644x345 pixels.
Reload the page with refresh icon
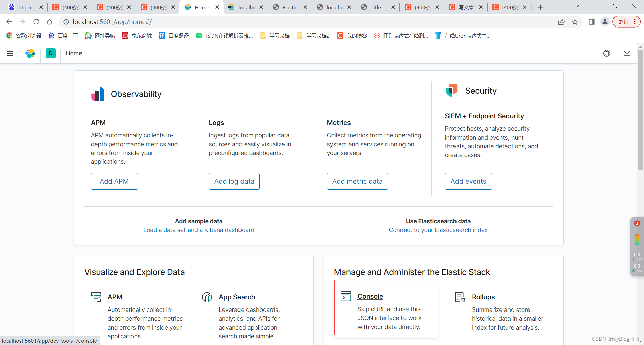pyautogui.click(x=36, y=22)
